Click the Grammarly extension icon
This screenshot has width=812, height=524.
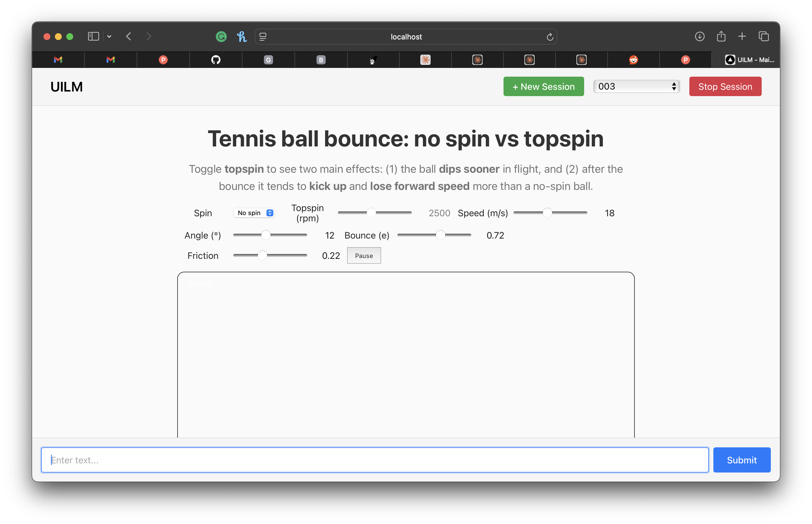point(221,36)
